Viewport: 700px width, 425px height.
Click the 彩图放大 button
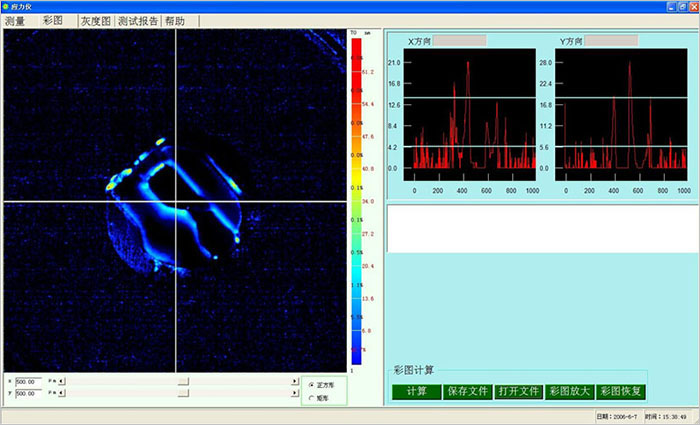[x=570, y=391]
